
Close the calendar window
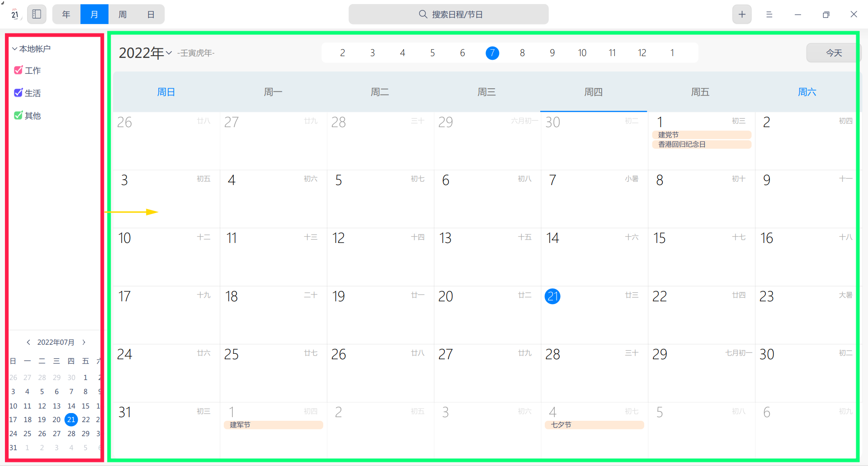coord(854,14)
